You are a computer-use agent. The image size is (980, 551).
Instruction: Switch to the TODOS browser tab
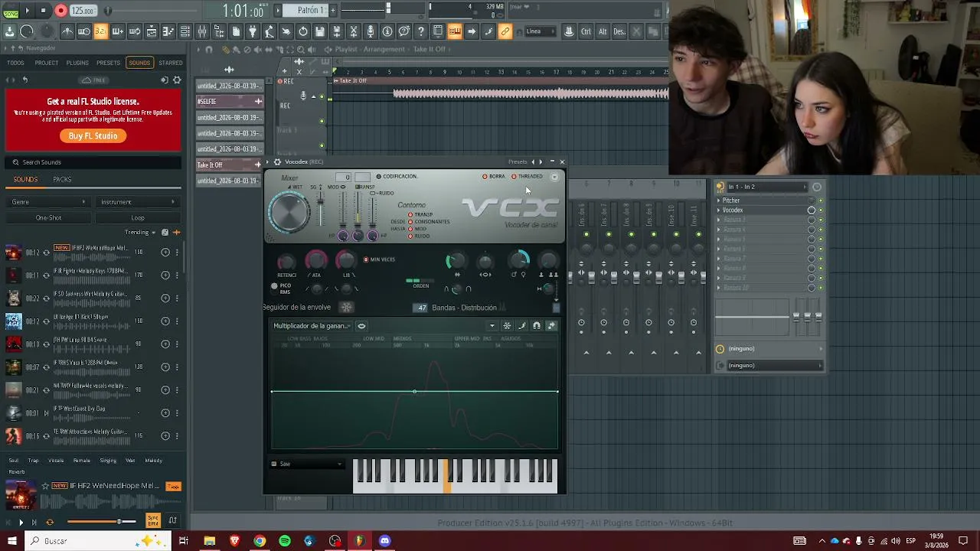pyautogui.click(x=15, y=63)
